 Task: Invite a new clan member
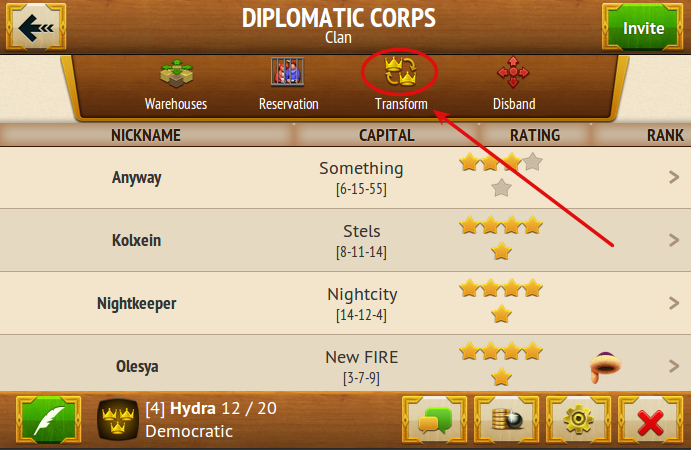(643, 27)
